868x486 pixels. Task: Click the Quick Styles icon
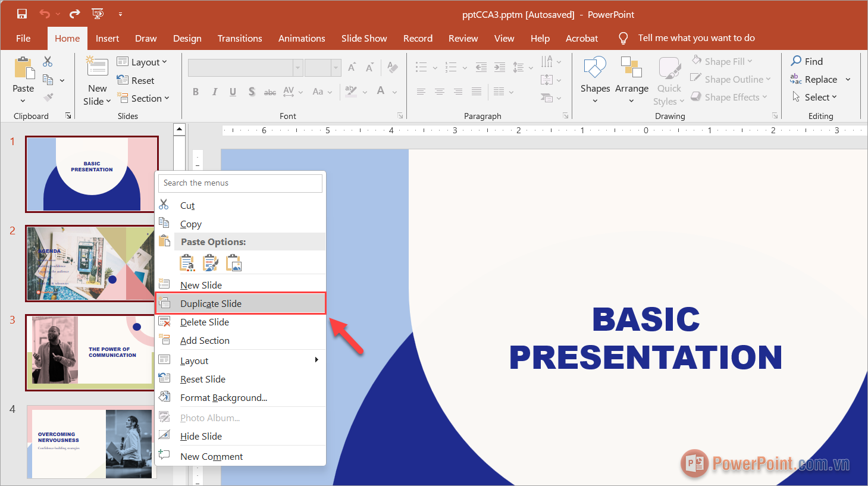coord(669,67)
